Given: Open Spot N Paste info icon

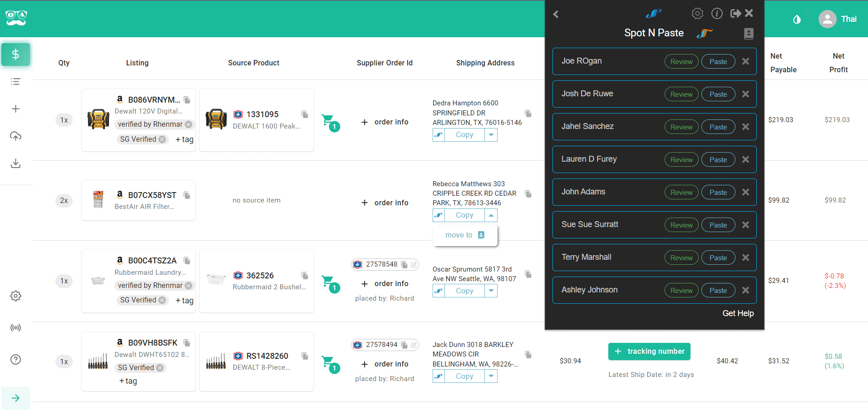Looking at the screenshot, I should pyautogui.click(x=717, y=14).
